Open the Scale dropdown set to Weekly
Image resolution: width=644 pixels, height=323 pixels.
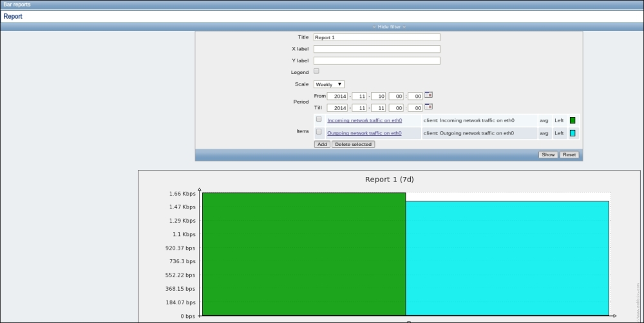click(x=329, y=84)
